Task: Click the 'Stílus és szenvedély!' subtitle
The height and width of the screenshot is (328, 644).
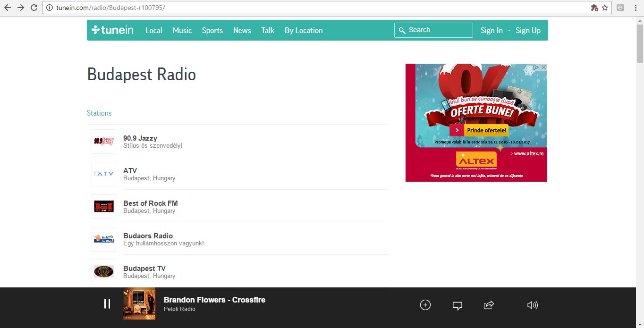Action: click(x=153, y=146)
